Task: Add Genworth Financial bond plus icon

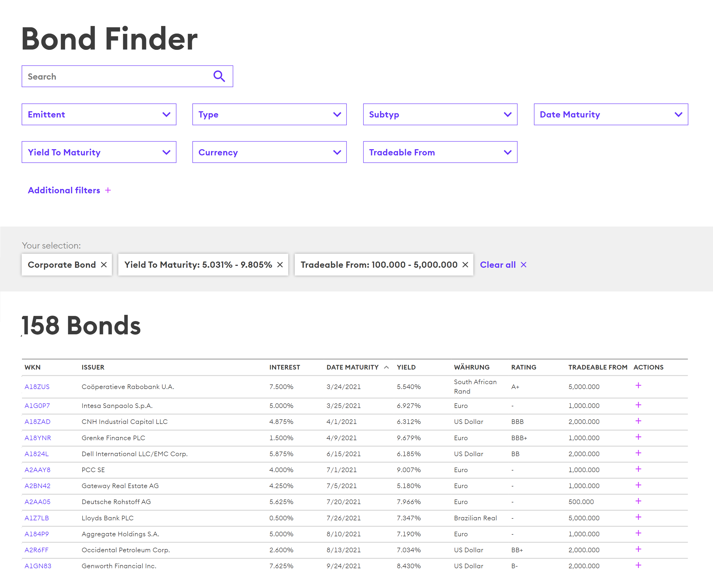Action: pos(638,565)
